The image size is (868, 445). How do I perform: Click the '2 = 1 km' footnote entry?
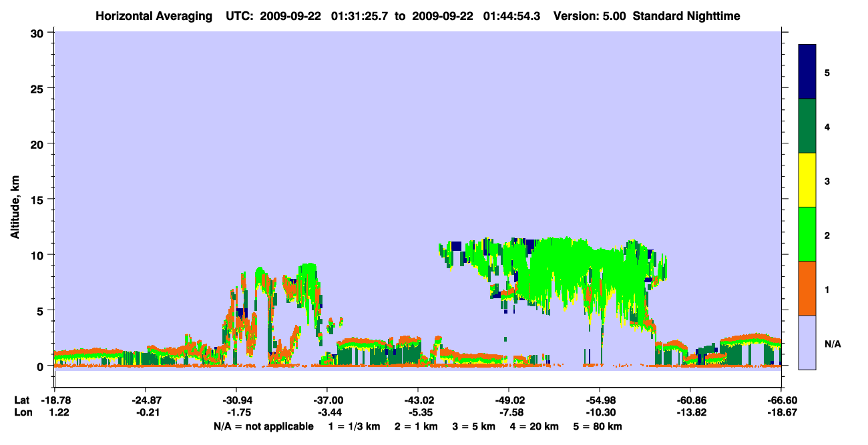416,426
